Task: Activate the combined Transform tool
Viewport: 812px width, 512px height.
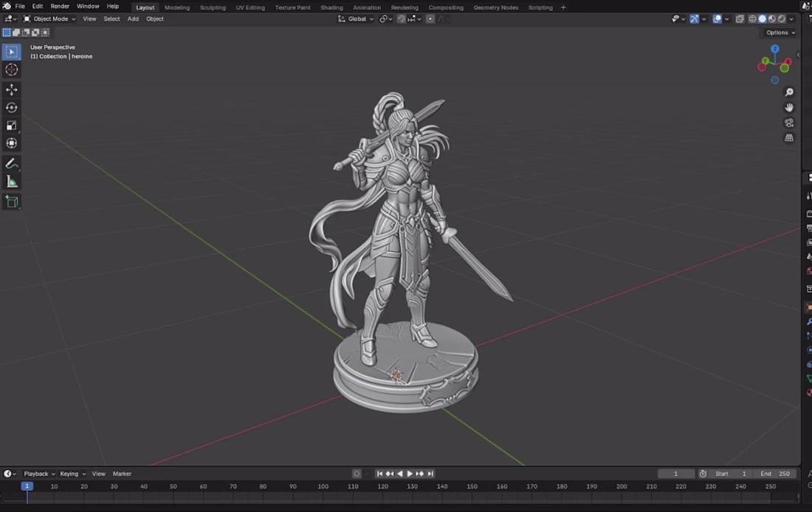Action: 11,143
